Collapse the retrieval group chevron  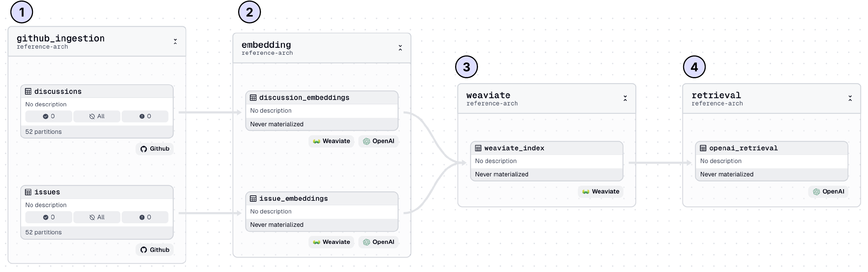(850, 98)
